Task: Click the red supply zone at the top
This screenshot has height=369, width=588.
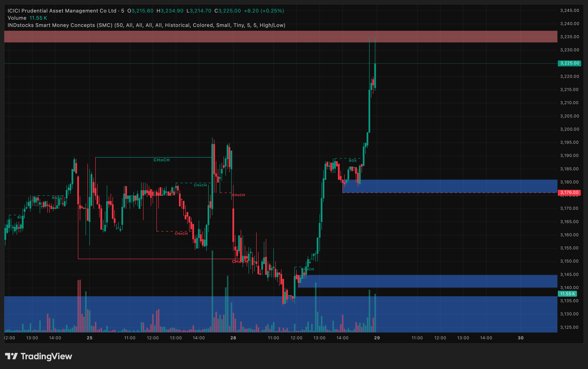Action: 281,37
